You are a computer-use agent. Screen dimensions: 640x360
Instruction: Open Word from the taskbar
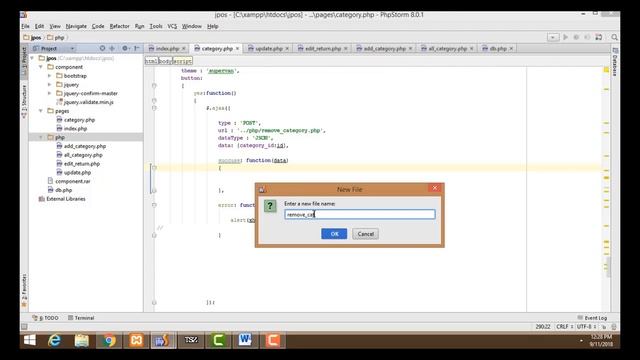tap(245, 340)
